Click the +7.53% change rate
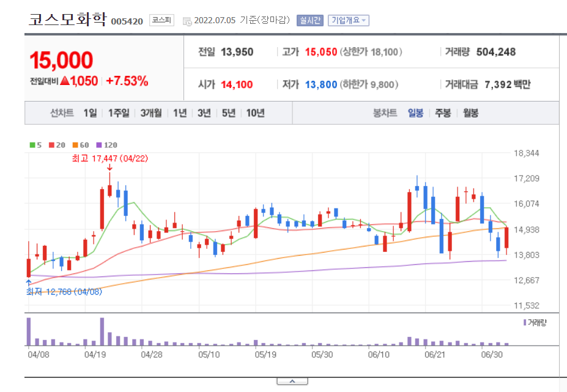This screenshot has height=392, width=567. coord(127,81)
